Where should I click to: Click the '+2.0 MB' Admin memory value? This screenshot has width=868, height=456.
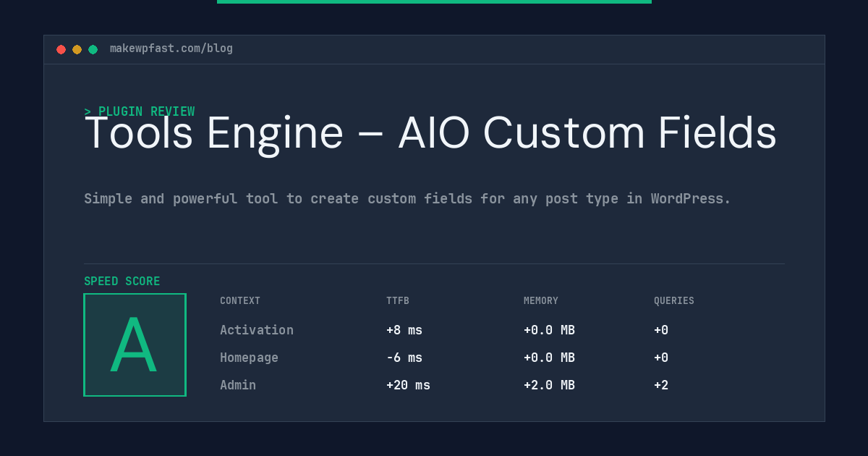pos(549,385)
